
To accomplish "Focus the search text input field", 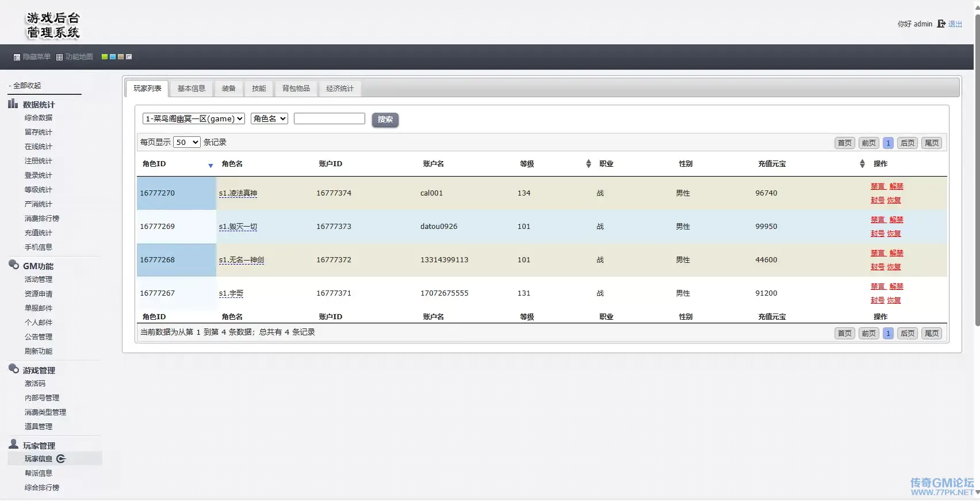I will pos(330,118).
